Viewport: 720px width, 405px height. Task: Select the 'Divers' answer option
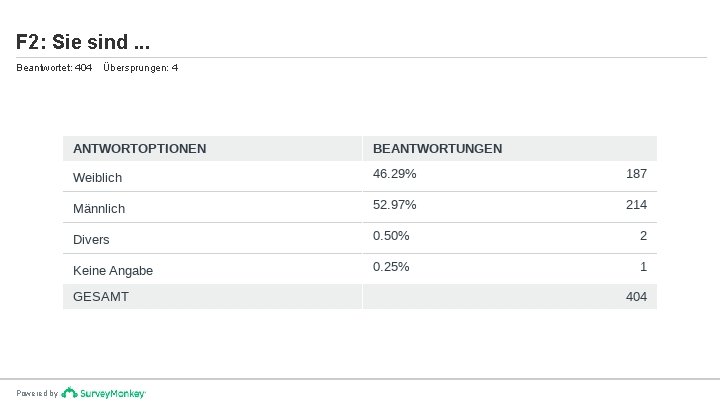tap(92, 239)
